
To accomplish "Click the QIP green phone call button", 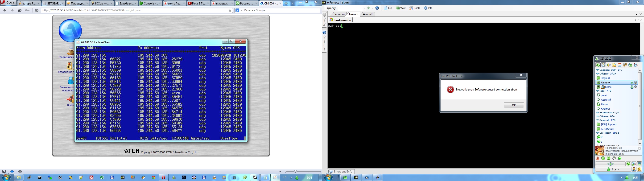I will (x=628, y=164).
